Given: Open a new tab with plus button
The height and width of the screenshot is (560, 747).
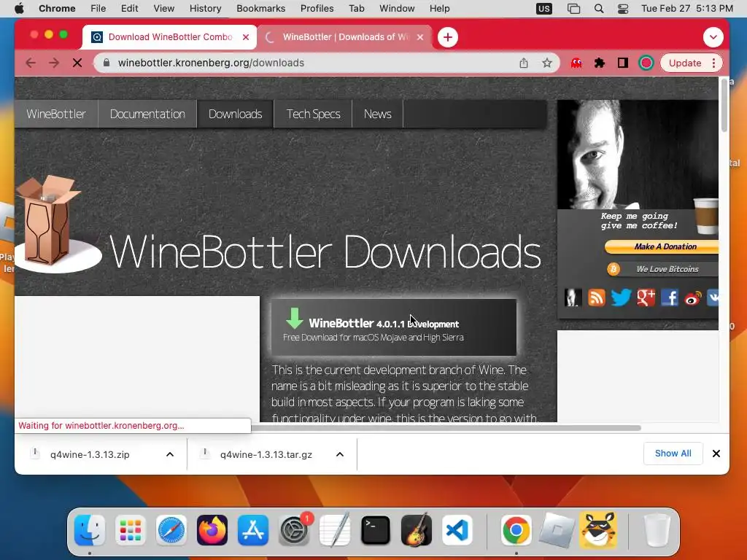Looking at the screenshot, I should tap(448, 37).
